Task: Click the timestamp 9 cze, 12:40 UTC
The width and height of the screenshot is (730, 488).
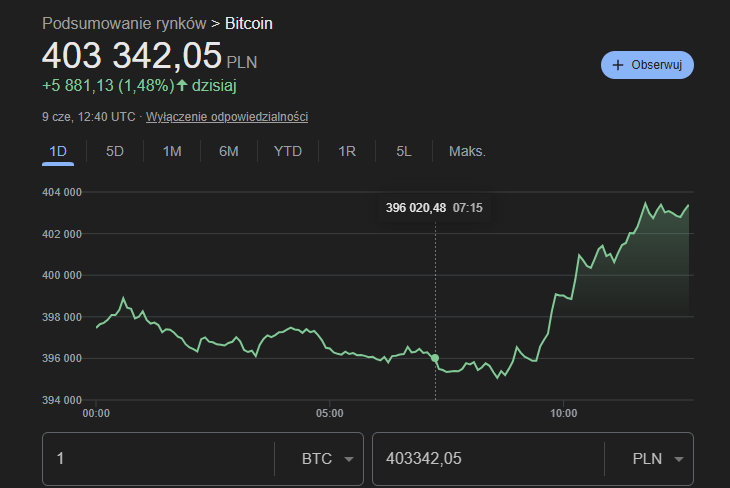Action: pyautogui.click(x=88, y=117)
